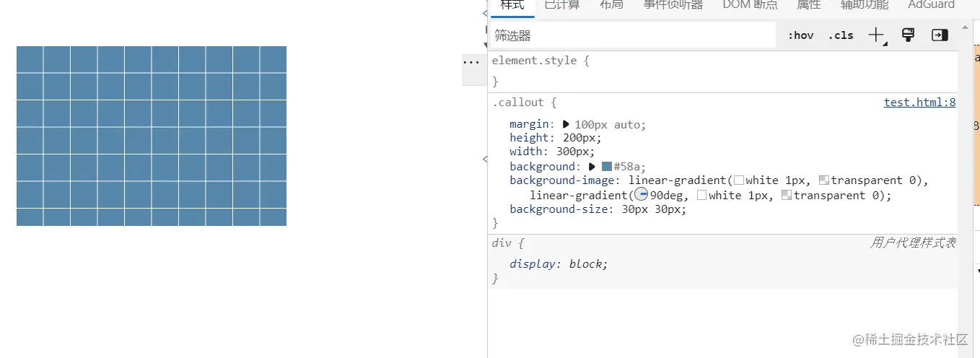This screenshot has width=980, height=358.
Task: Open the 布局 tab
Action: 611,5
